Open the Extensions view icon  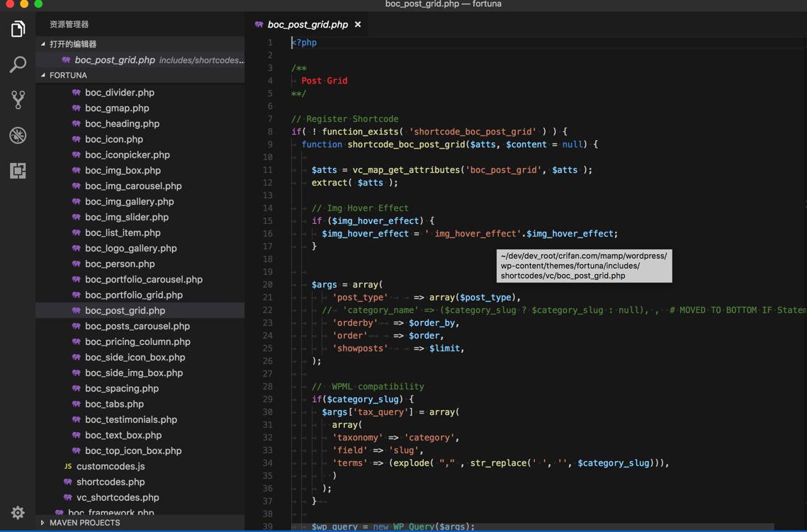(18, 171)
